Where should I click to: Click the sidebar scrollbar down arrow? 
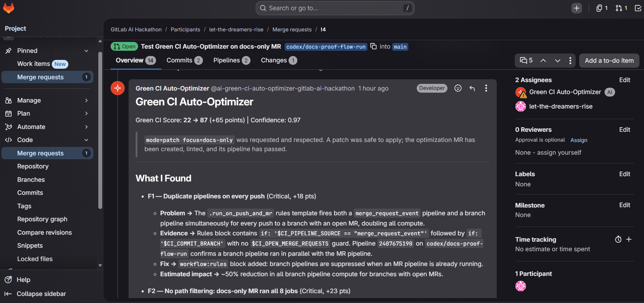coord(100,266)
